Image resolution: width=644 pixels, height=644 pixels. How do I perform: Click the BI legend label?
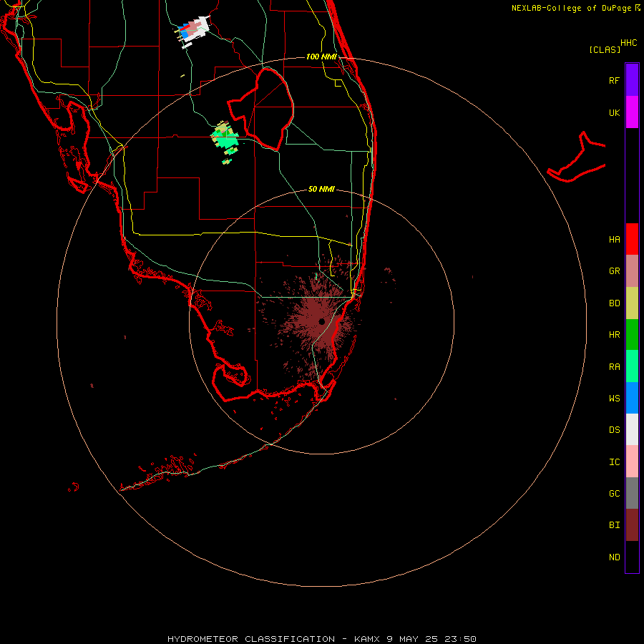tap(614, 525)
